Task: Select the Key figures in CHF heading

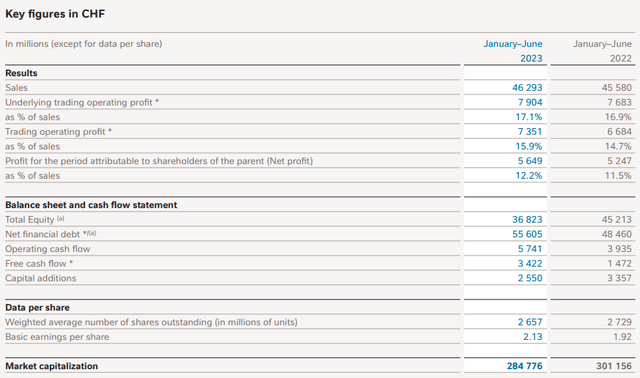Action: [55, 14]
